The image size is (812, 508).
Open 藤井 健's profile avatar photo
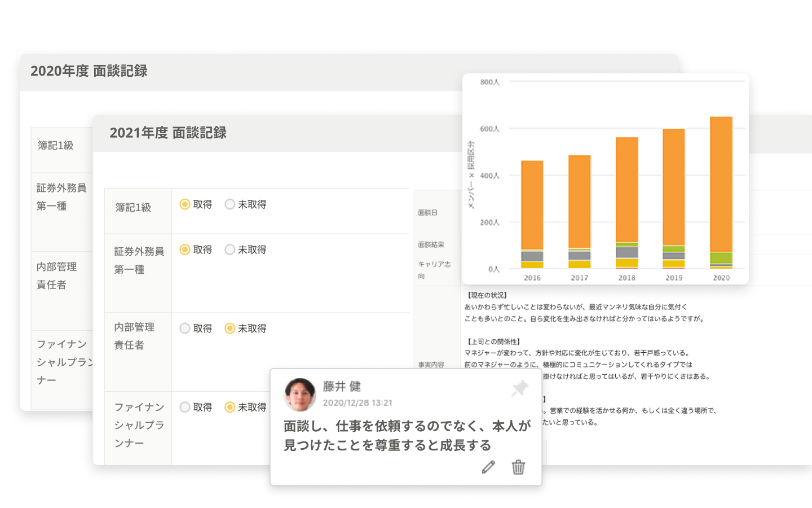click(300, 394)
